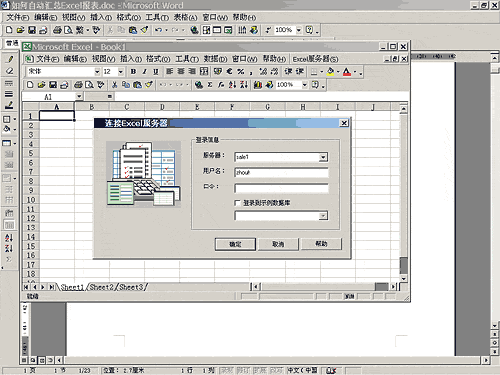500x375 pixels.
Task: Click Word vertical scrollbar down arrow
Action: [x=495, y=326]
